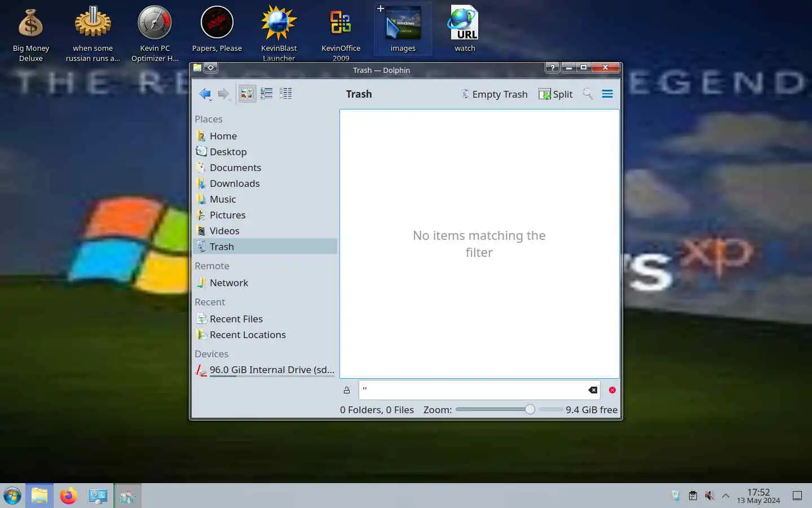Image resolution: width=812 pixels, height=508 pixels.
Task: Click the Empty Trash button
Action: pos(495,94)
